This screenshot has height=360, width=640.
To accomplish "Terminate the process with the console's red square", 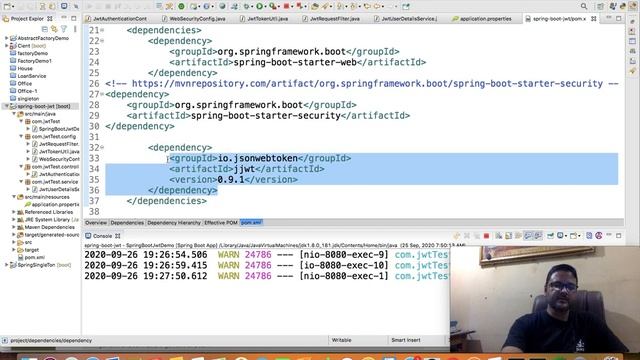I will coord(486,236).
